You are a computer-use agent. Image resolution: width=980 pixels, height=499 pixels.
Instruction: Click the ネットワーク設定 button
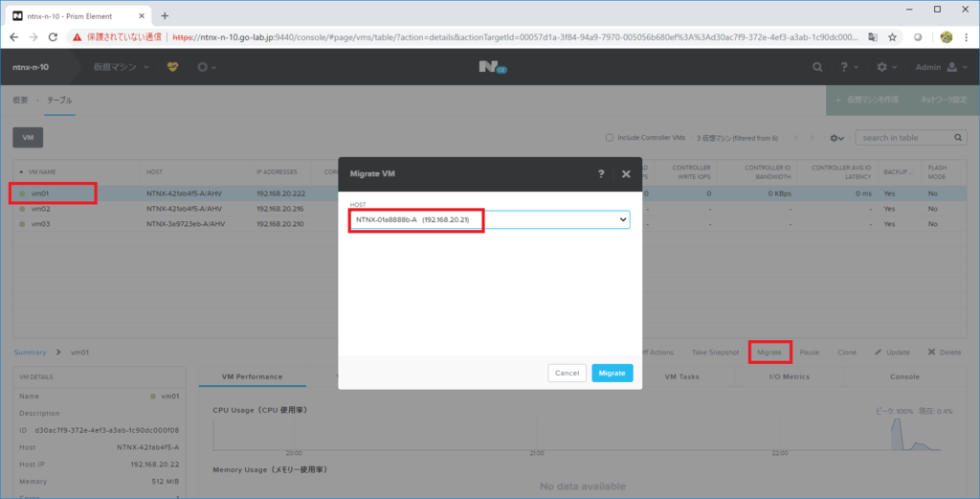coord(943,100)
